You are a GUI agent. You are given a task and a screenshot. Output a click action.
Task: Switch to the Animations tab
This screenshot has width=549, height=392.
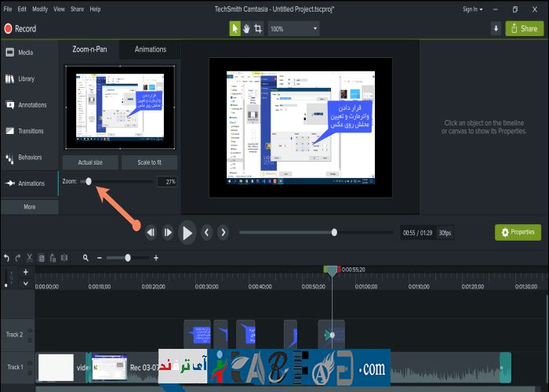click(x=150, y=49)
